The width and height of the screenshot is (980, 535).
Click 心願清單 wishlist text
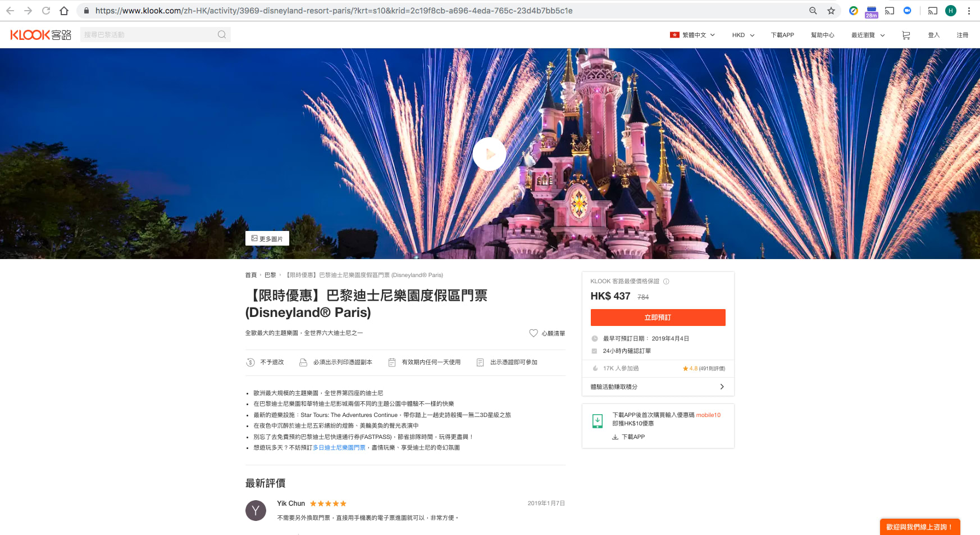pos(553,333)
